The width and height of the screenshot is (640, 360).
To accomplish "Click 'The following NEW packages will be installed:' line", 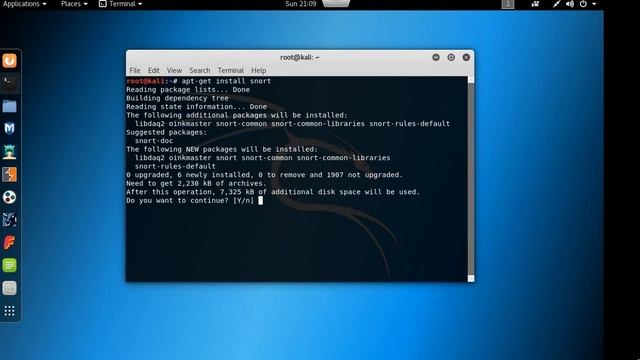I will 222,149.
